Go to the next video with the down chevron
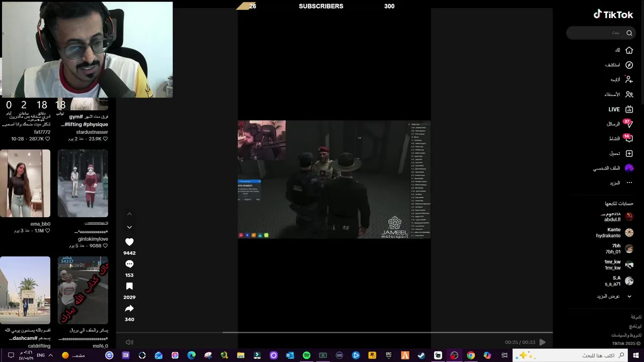644x362 pixels. click(129, 227)
